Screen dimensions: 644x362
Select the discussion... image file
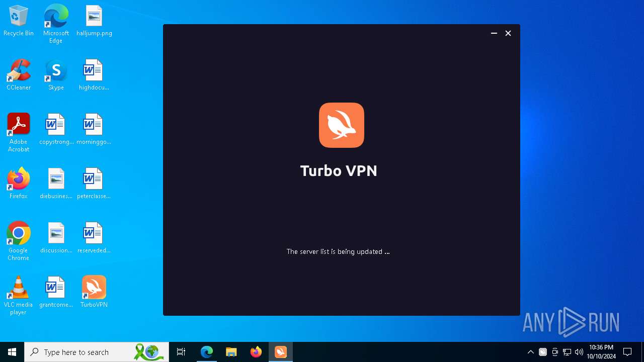coord(56,238)
